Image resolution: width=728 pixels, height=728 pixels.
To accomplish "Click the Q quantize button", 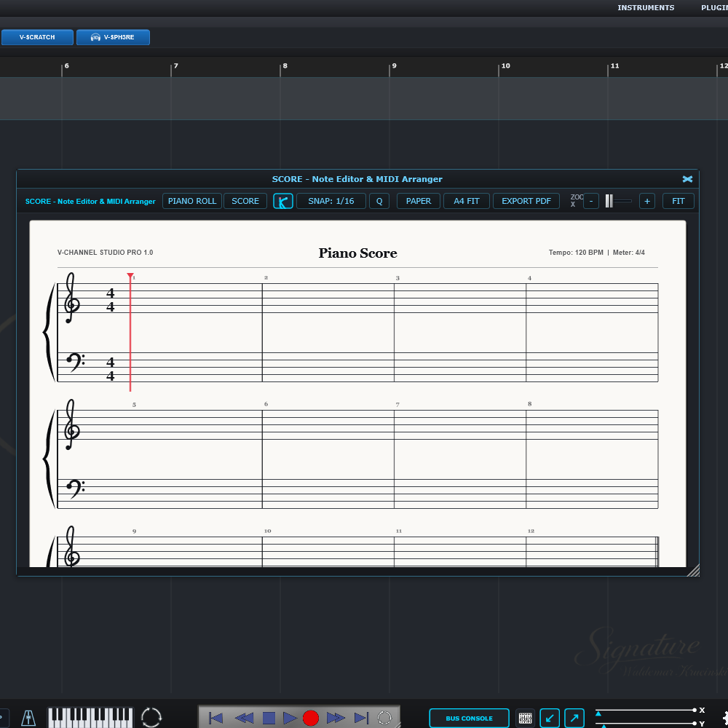I will 379,201.
